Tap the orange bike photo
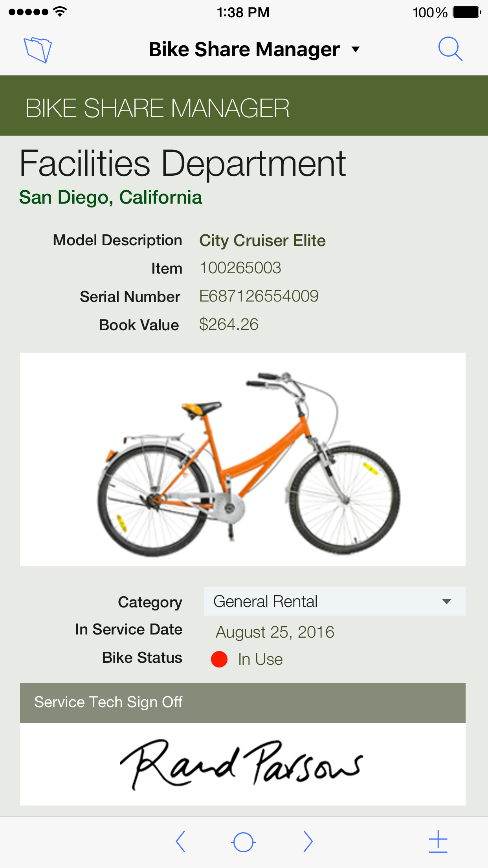 [x=243, y=459]
